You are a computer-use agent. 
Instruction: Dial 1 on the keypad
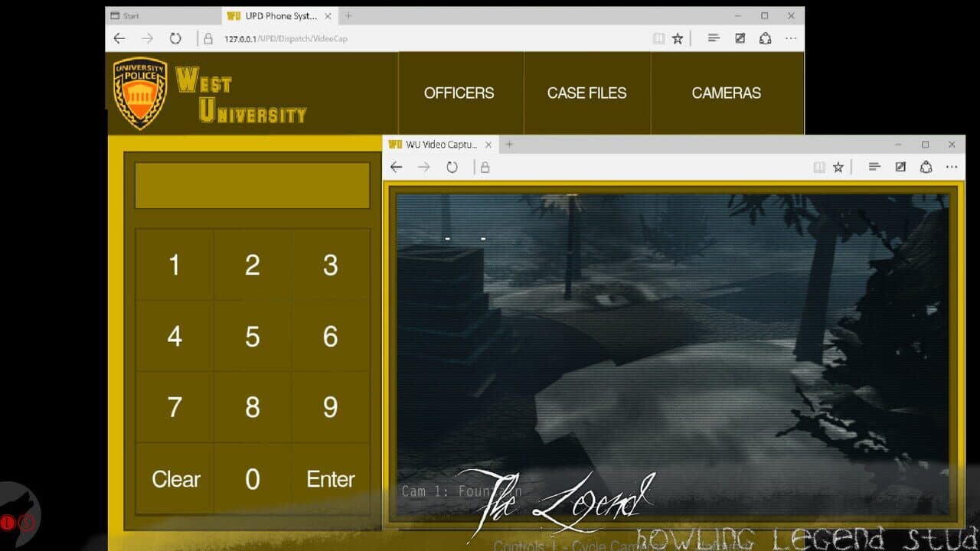[175, 265]
